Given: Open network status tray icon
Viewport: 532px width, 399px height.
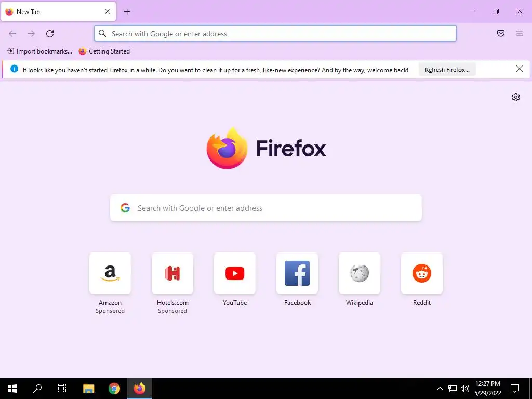Looking at the screenshot, I should [x=453, y=389].
